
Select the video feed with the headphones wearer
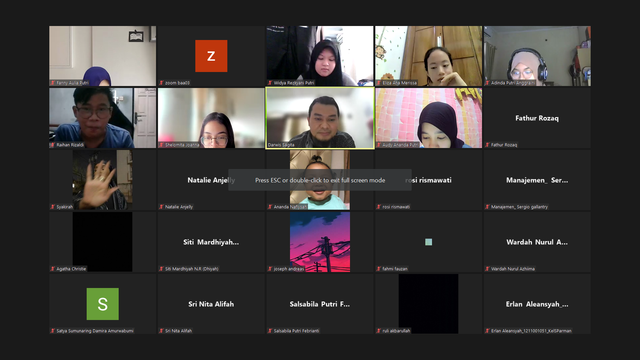tap(537, 56)
